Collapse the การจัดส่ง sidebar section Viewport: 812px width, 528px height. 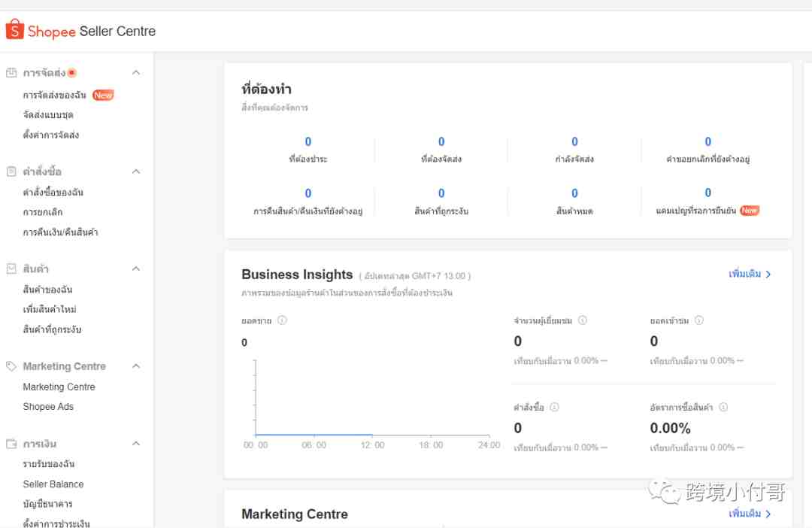(x=136, y=72)
